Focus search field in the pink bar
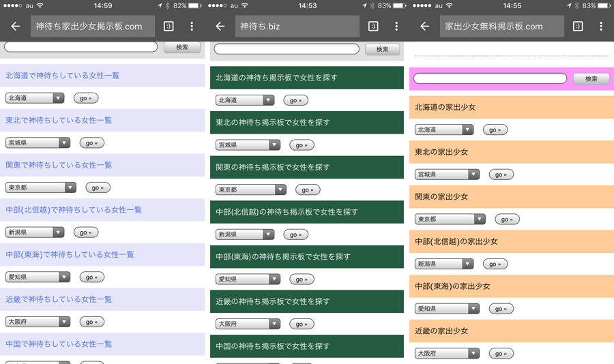This screenshot has height=364, width=614. coord(490,78)
